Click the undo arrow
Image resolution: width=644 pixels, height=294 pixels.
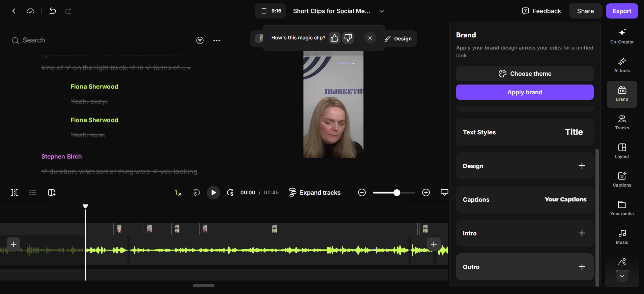point(53,11)
